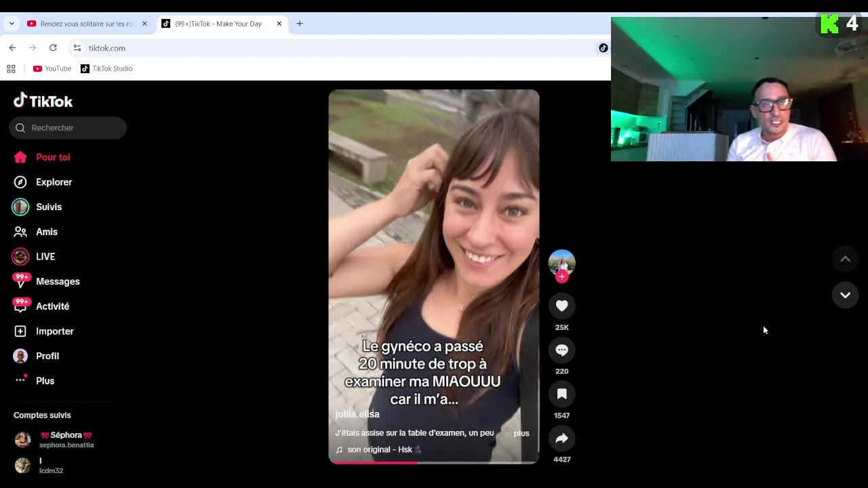Expand the Plus menu
This screenshot has height=488, width=868.
35,381
